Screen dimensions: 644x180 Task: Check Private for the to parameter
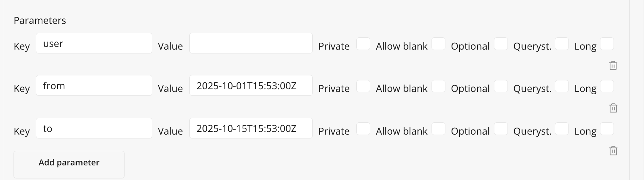tap(363, 129)
